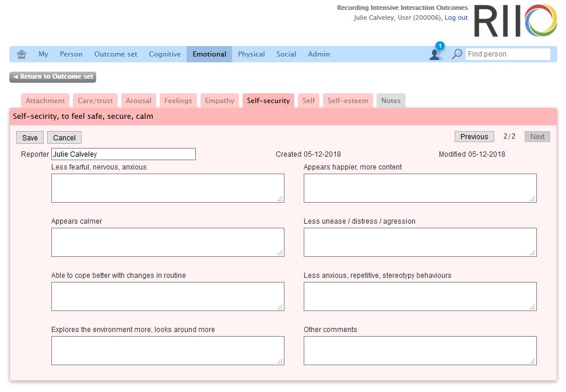
Task: Open the Social menu
Action: pos(286,54)
